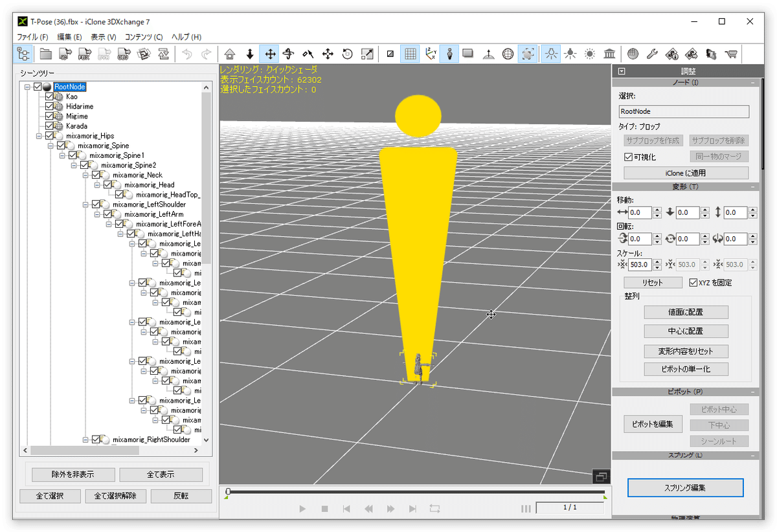Open the コンテンツ (C) menu
Viewport: 777px width, 532px height.
pos(144,37)
